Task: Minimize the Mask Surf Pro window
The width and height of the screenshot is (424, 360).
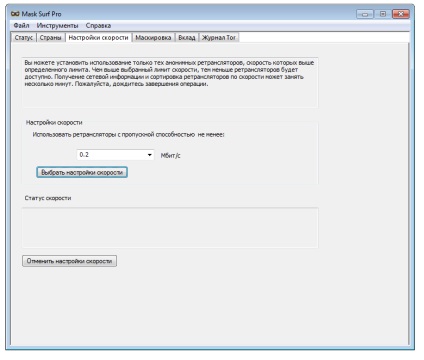Action: 365,14
